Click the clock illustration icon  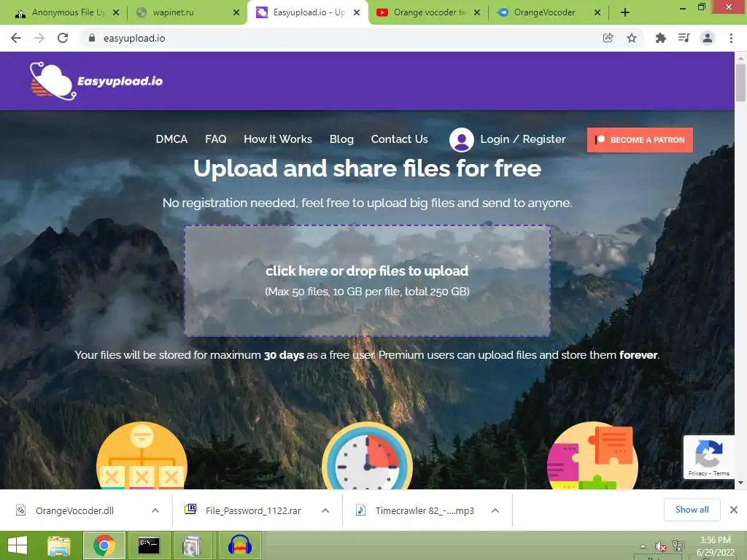[x=368, y=456]
